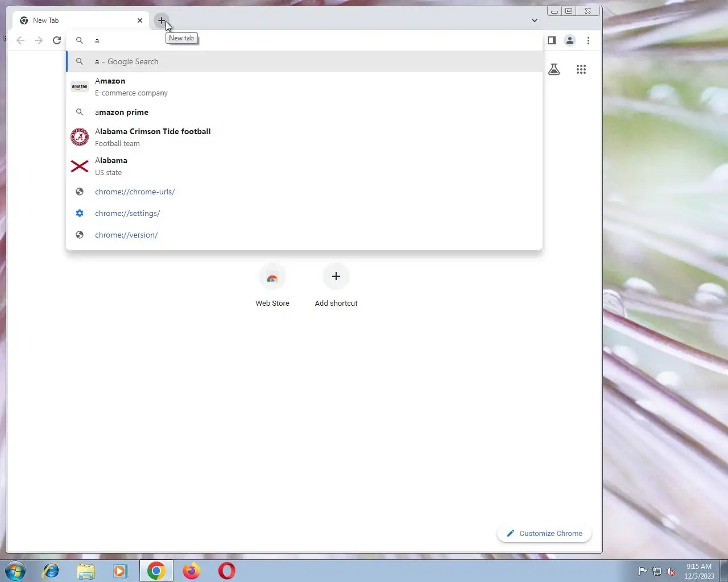Select the Alabama Crimson Tide football suggestion
This screenshot has width=728, height=582.
[304, 137]
